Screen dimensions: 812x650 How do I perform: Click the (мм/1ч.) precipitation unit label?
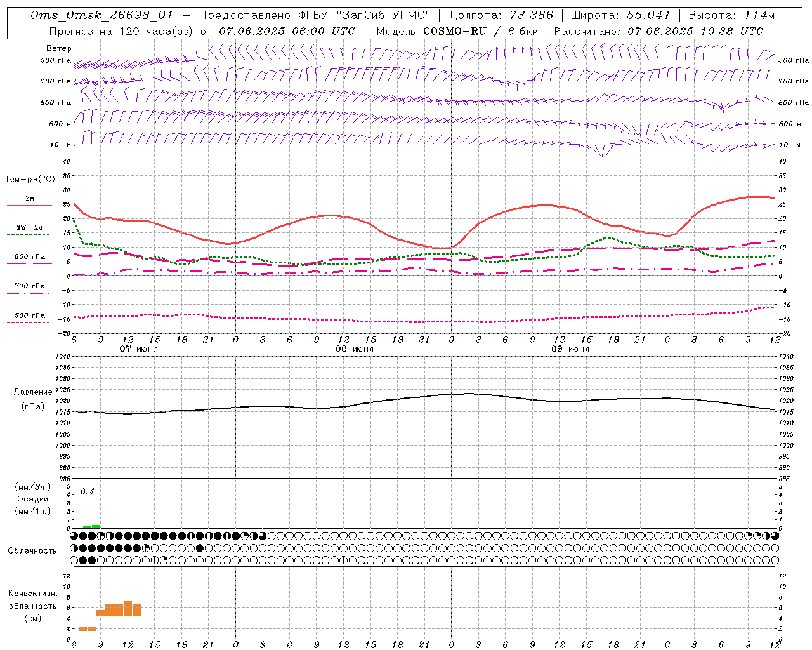click(x=33, y=511)
